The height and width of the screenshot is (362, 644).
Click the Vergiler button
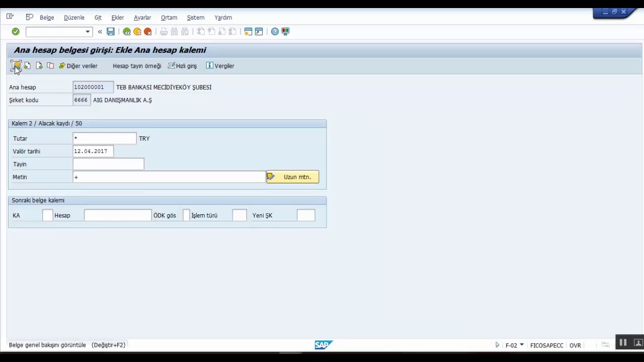[220, 66]
